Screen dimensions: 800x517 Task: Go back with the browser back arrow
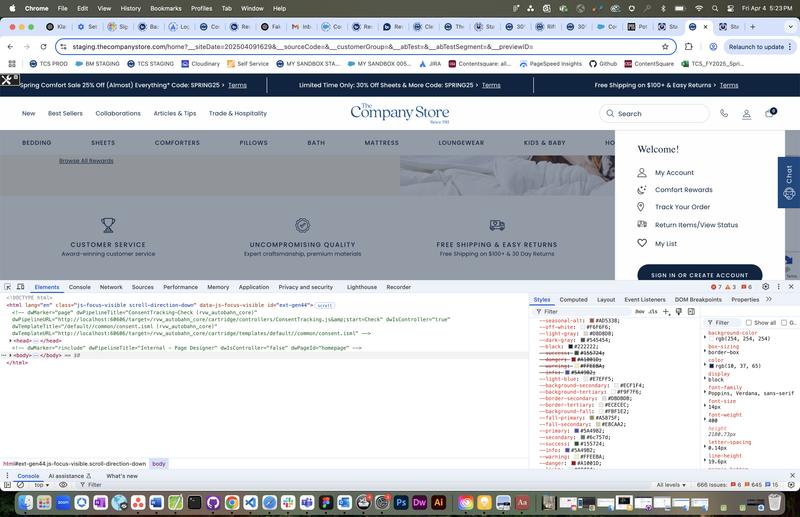point(11,46)
